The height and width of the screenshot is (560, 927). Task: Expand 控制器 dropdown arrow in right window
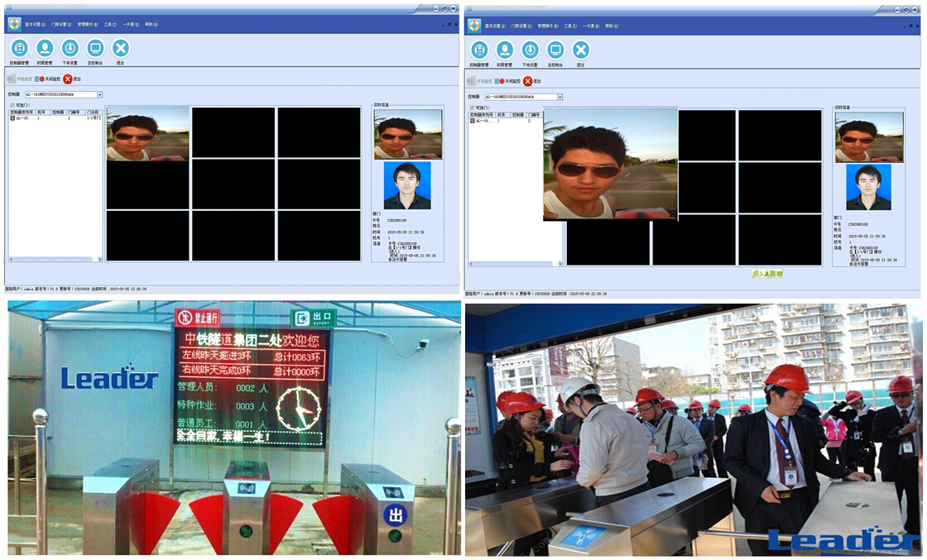560,98
